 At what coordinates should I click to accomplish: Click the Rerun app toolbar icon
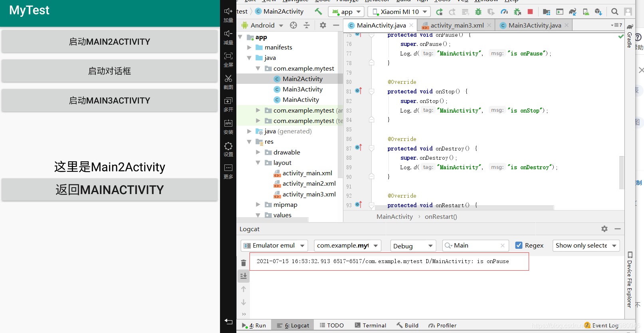pyautogui.click(x=439, y=12)
